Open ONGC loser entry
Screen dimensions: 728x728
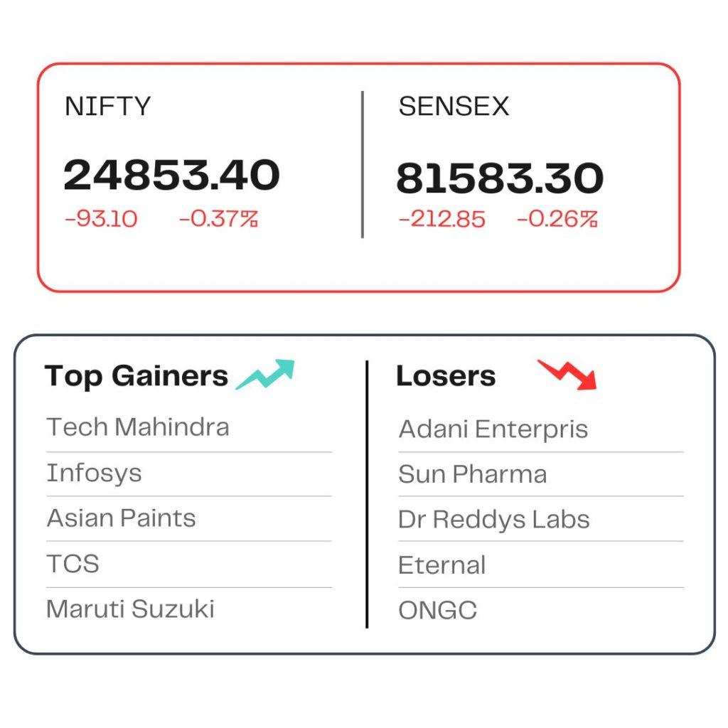(x=438, y=610)
